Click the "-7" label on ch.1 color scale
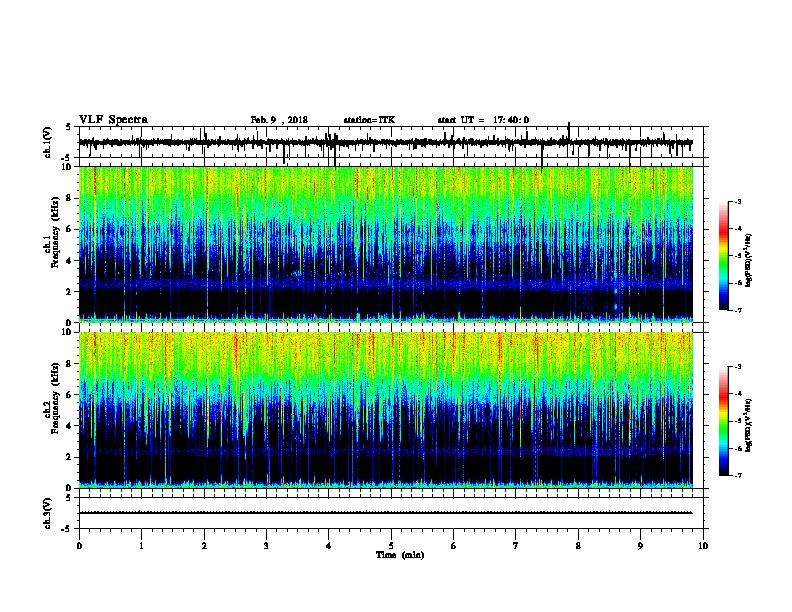The height and width of the screenshot is (612, 792). coord(737,310)
